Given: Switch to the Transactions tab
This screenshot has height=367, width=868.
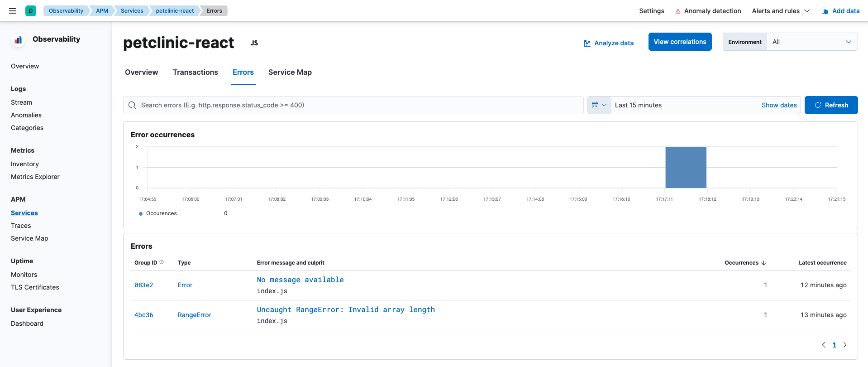Looking at the screenshot, I should [196, 72].
